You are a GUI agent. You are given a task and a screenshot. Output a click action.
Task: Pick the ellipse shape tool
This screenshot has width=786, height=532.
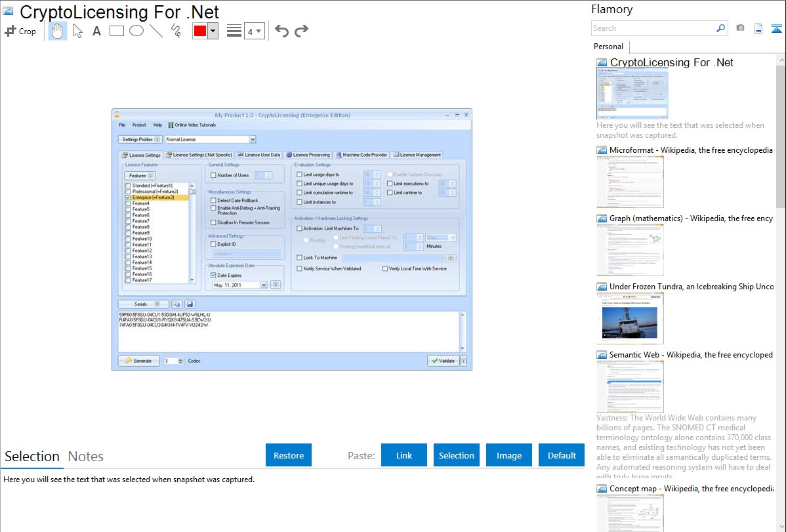(136, 31)
